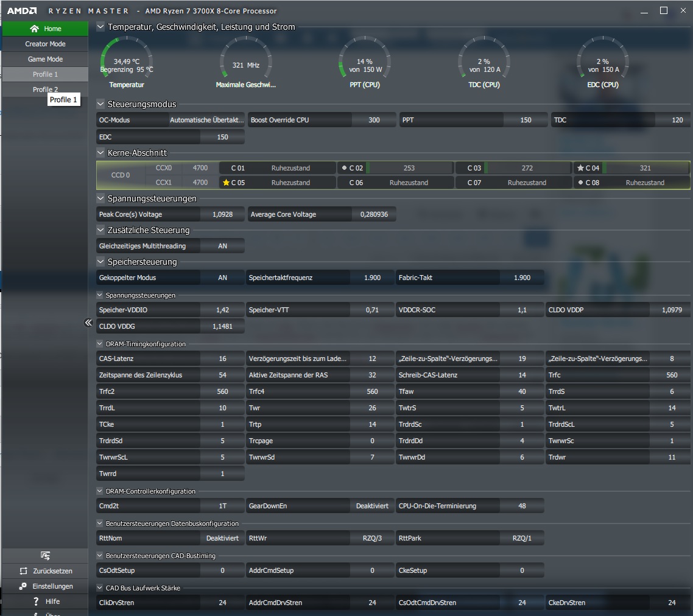
Task: Collapse the top-level Spannungssteuerungen section
Action: 100,198
